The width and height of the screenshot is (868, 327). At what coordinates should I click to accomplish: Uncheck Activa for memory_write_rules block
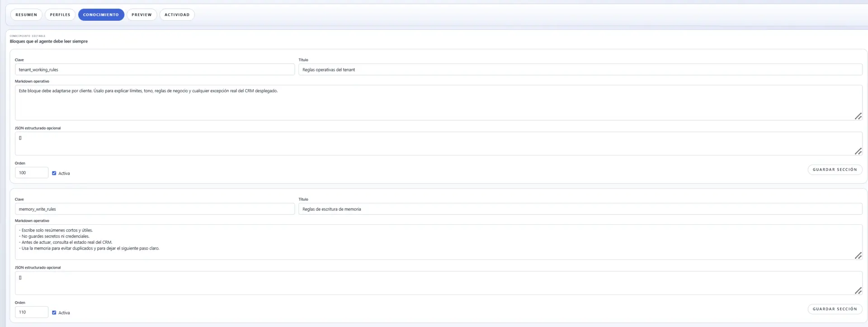coord(54,313)
